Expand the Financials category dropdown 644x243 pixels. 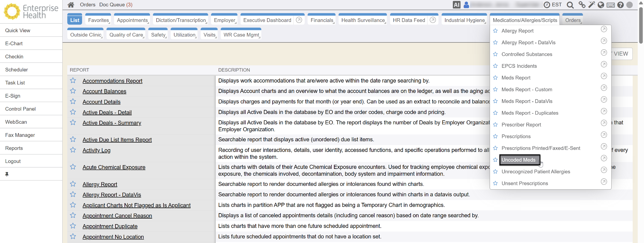322,20
